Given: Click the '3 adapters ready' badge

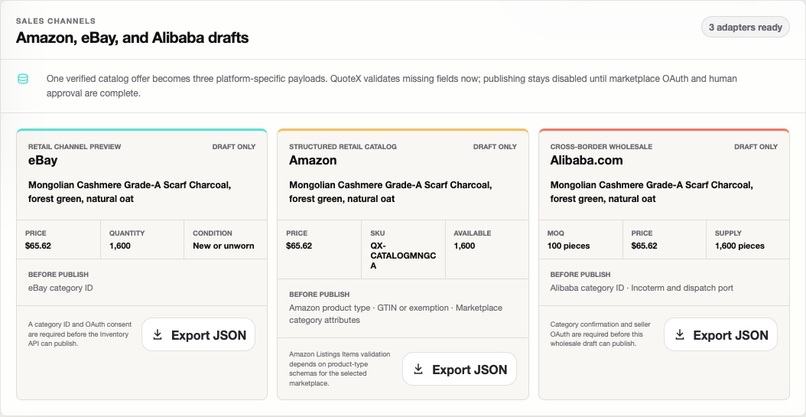Looking at the screenshot, I should [x=745, y=27].
